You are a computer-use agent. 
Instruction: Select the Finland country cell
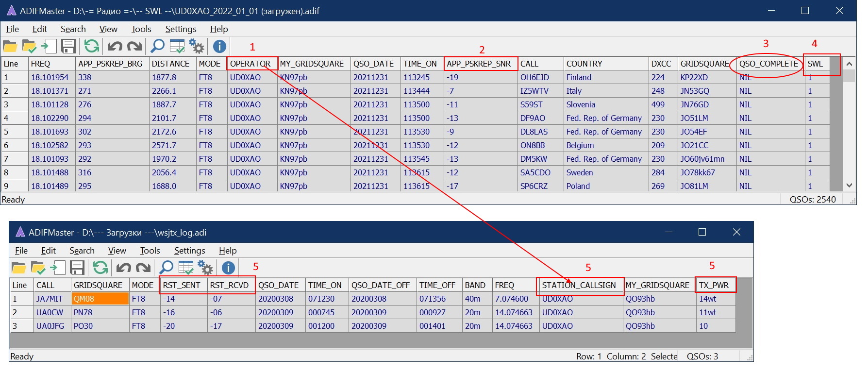coord(606,77)
